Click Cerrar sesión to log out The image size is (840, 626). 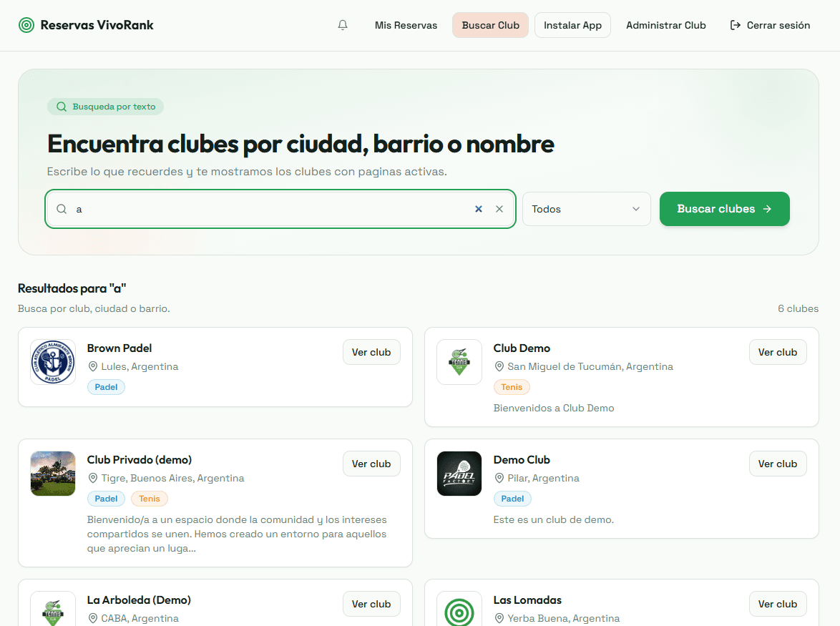point(770,25)
